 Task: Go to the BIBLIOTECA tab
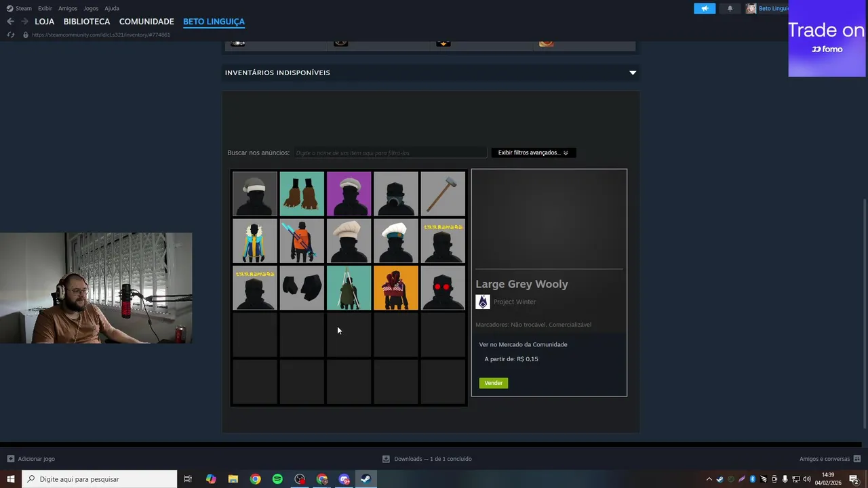coord(87,22)
